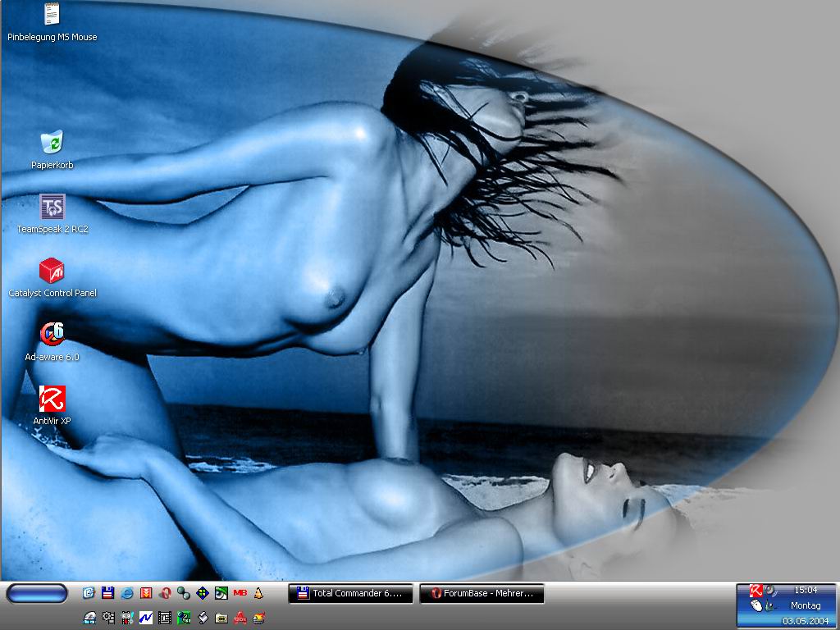This screenshot has width=840, height=630.
Task: Click the satellite dish icon in bottom quick-launch row
Action: pyautogui.click(x=90, y=618)
